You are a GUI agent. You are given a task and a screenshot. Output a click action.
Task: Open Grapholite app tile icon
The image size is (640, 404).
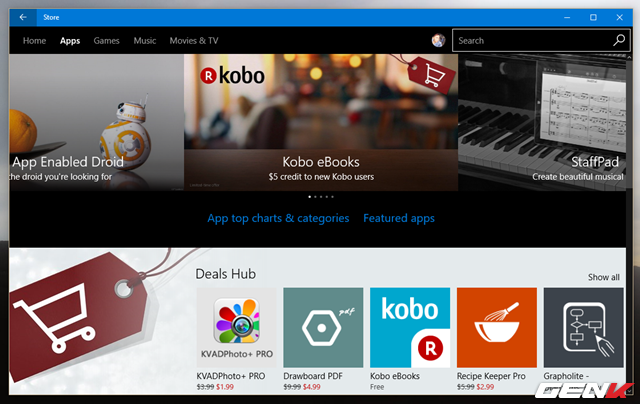pos(584,327)
